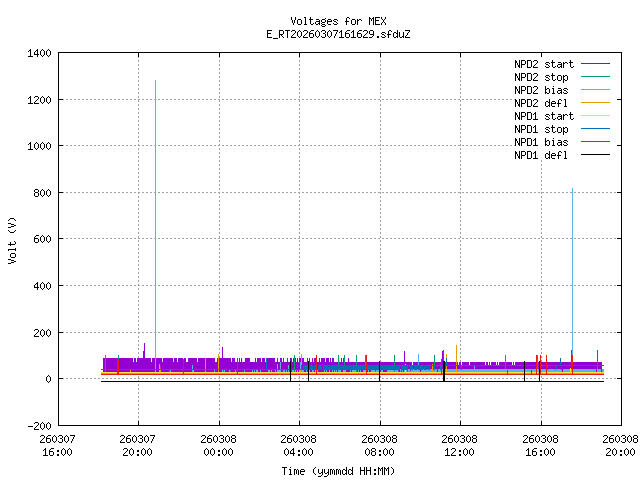Click the tall spike peak near 1280 volts

pyautogui.click(x=155, y=82)
